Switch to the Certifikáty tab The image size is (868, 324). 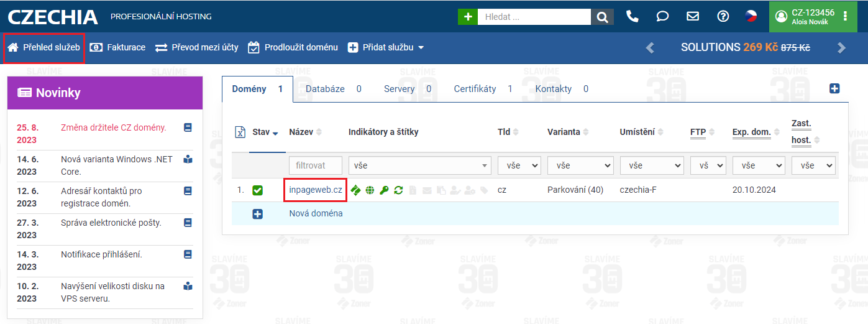point(475,89)
